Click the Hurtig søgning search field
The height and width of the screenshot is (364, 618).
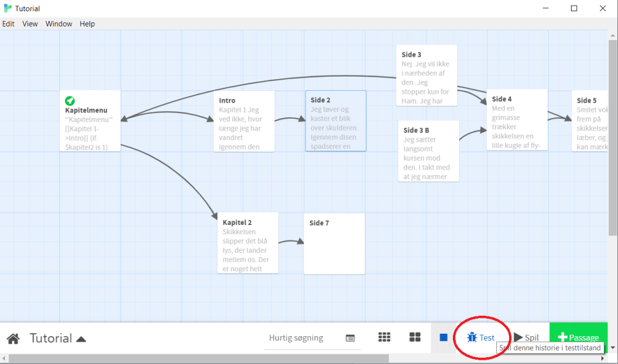296,338
